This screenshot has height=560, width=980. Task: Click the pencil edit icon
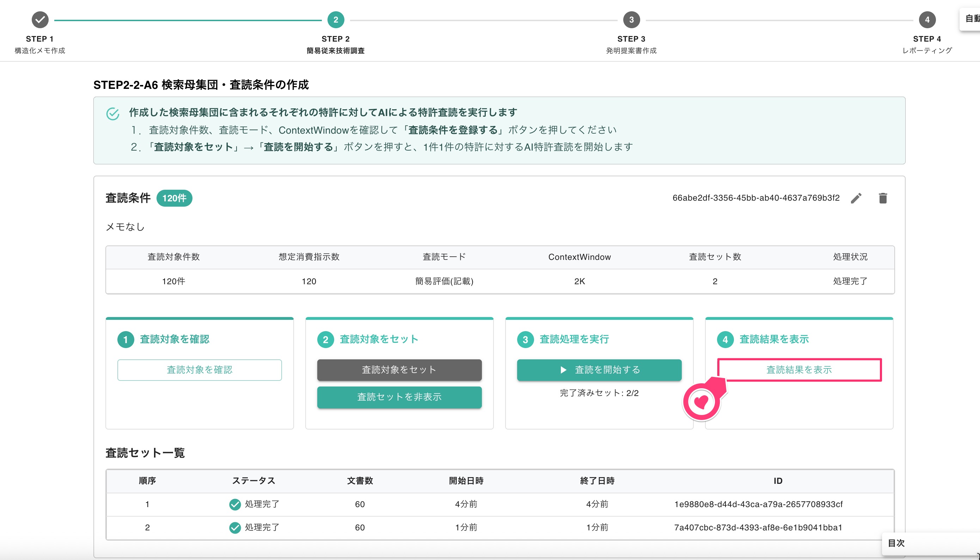click(x=856, y=198)
